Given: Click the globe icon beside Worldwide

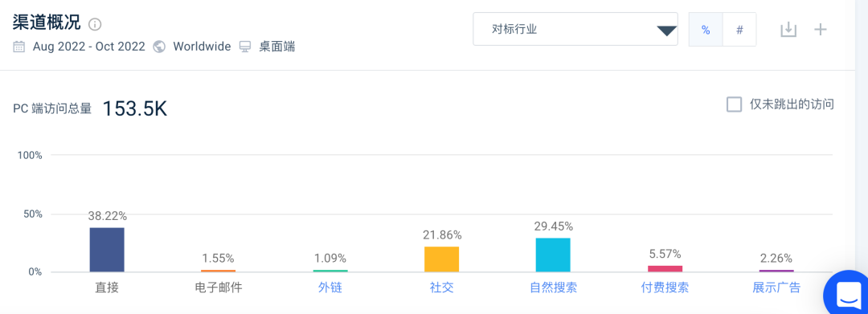Looking at the screenshot, I should (x=159, y=47).
